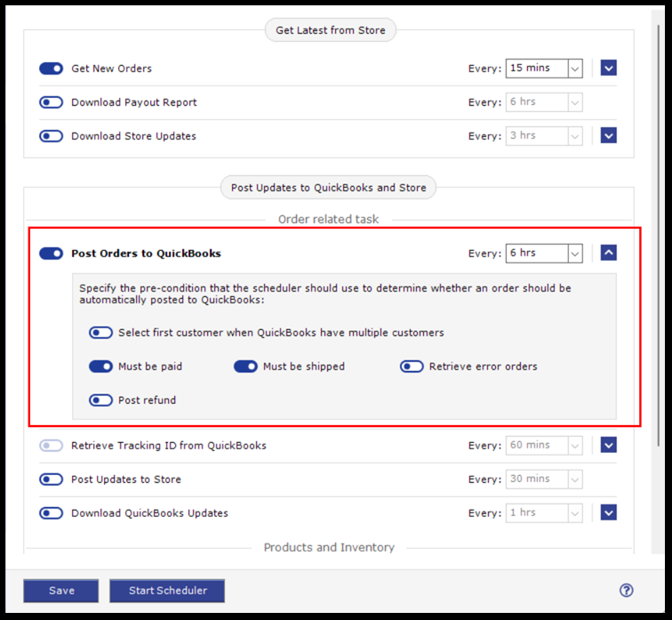The width and height of the screenshot is (672, 620).
Task: Toggle Get New Orders switch
Action: click(x=51, y=68)
